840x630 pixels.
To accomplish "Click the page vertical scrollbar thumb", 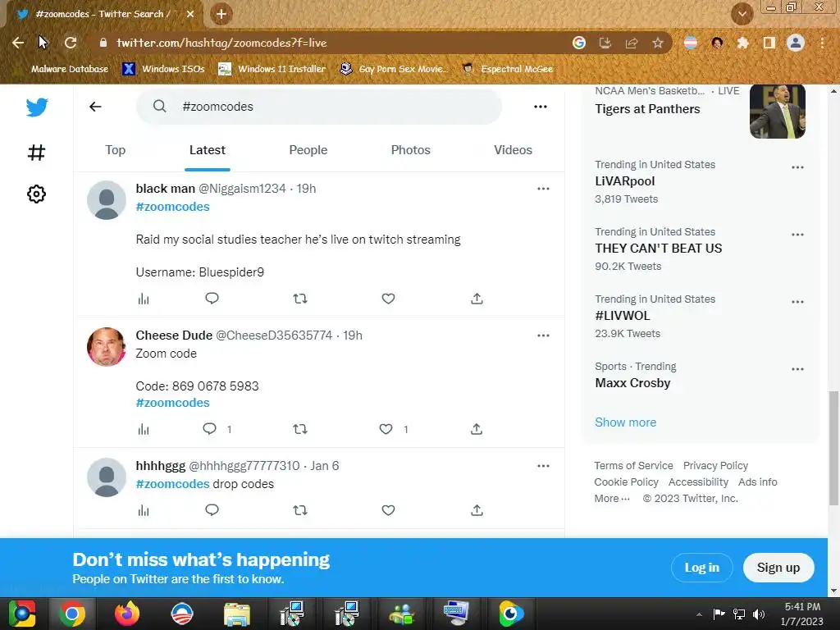I will [833, 448].
